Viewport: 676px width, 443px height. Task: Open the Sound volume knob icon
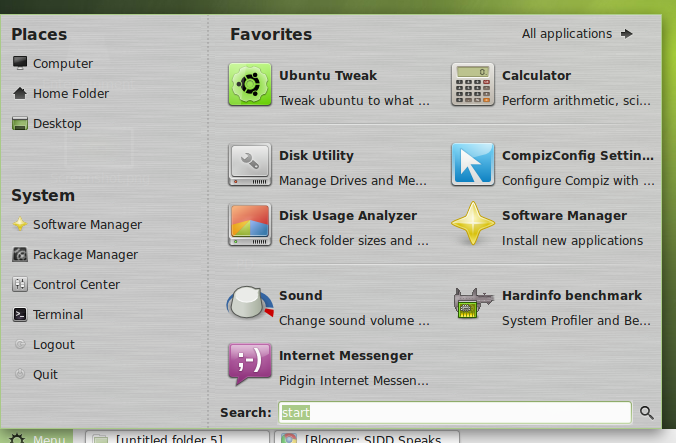[250, 303]
